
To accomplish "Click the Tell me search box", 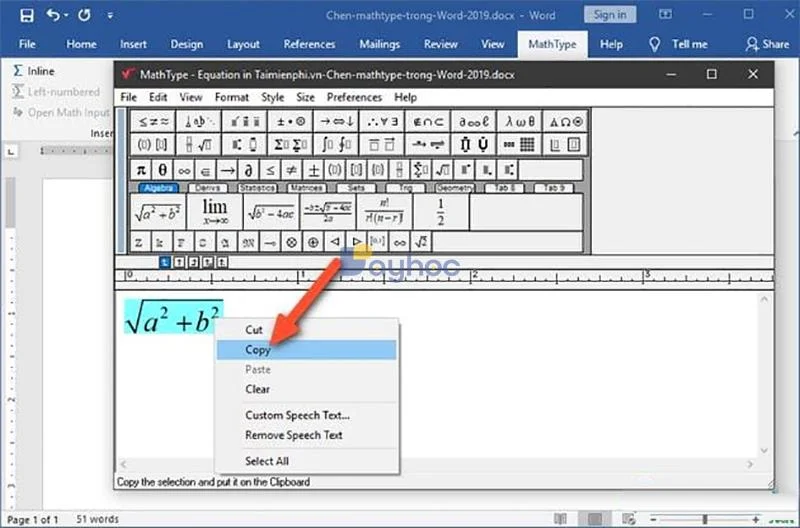I will coord(679,44).
